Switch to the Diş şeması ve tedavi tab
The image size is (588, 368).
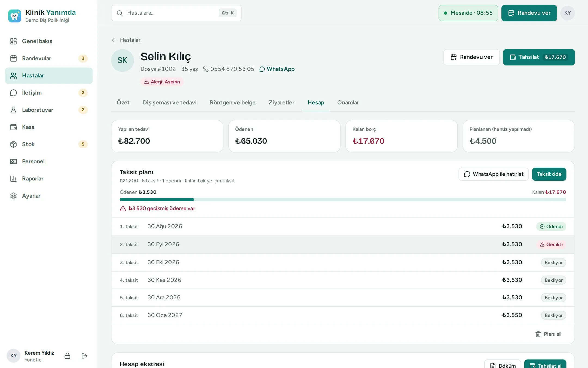170,102
